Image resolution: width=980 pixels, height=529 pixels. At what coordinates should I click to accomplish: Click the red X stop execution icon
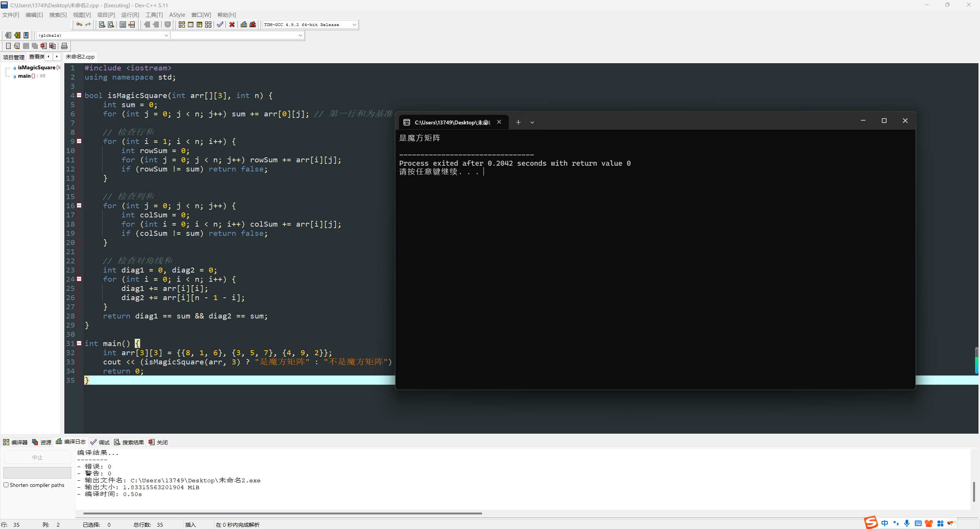232,24
